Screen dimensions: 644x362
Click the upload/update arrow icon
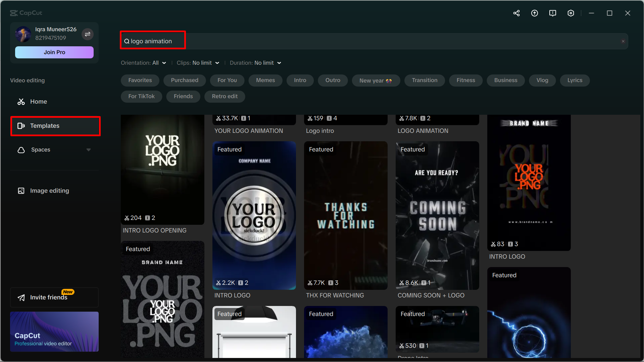click(x=535, y=13)
